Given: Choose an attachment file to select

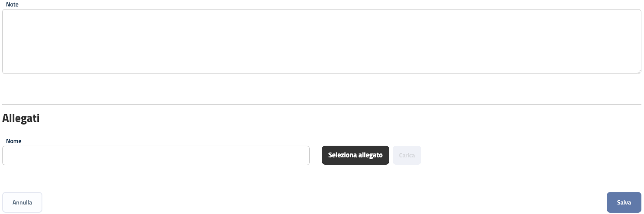Looking at the screenshot, I should (355, 155).
